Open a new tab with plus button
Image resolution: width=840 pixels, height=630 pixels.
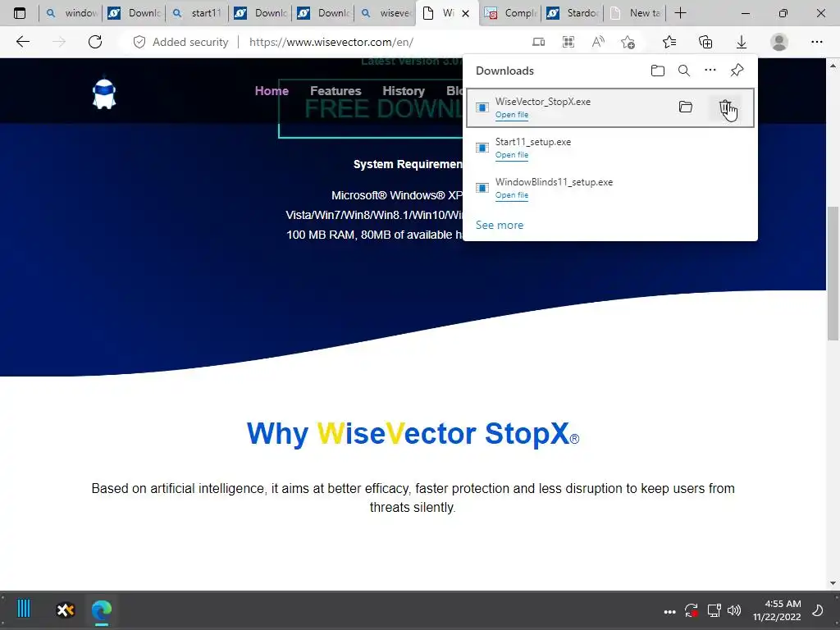[x=680, y=13]
